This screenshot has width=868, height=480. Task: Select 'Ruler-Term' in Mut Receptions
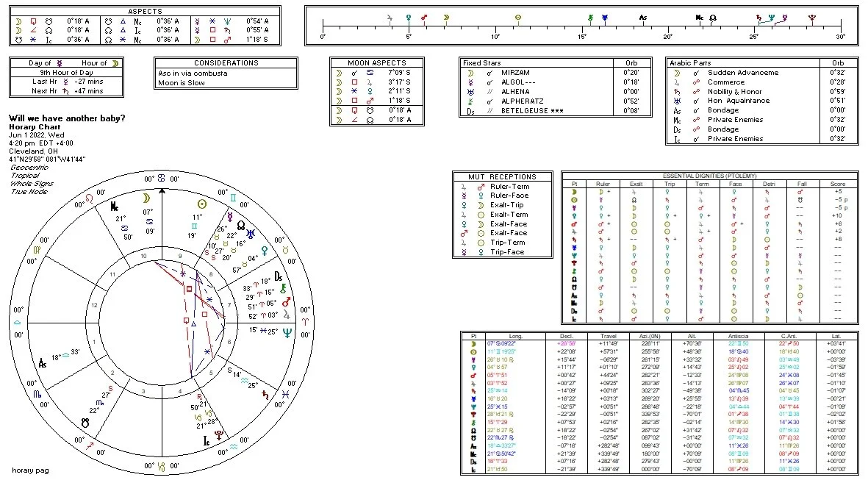[509, 187]
